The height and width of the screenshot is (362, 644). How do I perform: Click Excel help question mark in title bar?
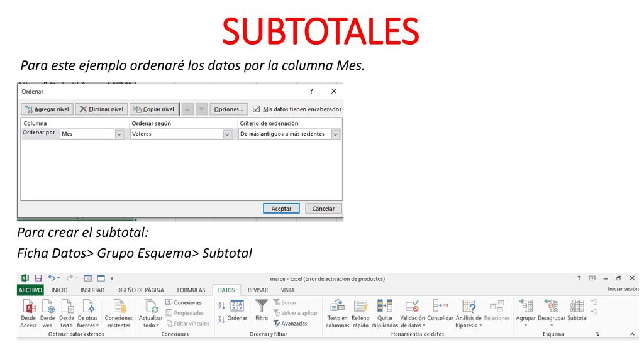click(579, 278)
